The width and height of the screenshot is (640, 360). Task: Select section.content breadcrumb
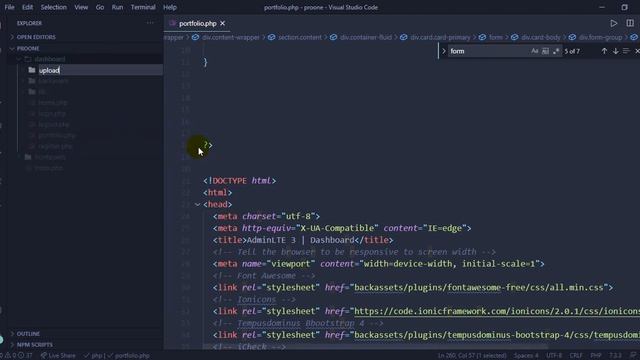[x=300, y=38]
